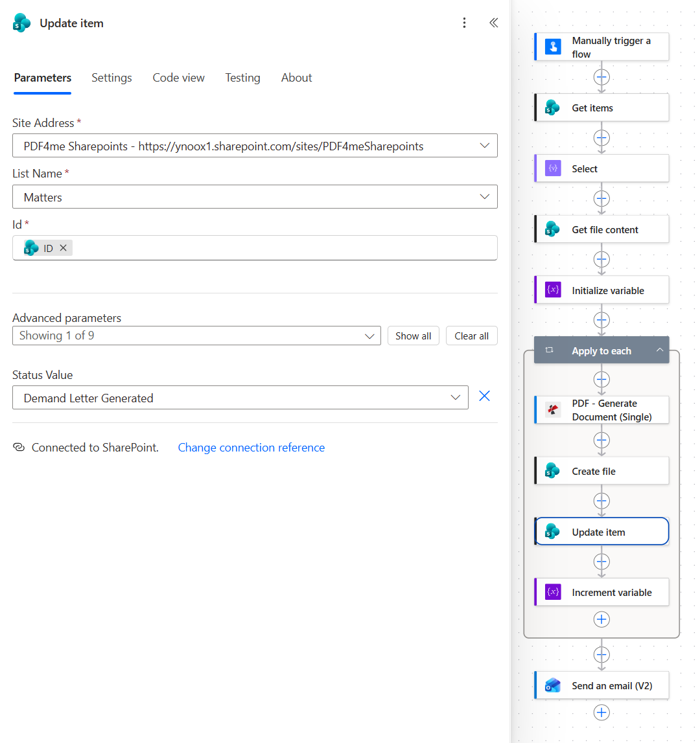700x743 pixels.
Task: Click the Connected to SharePoint text
Action: pos(95,448)
